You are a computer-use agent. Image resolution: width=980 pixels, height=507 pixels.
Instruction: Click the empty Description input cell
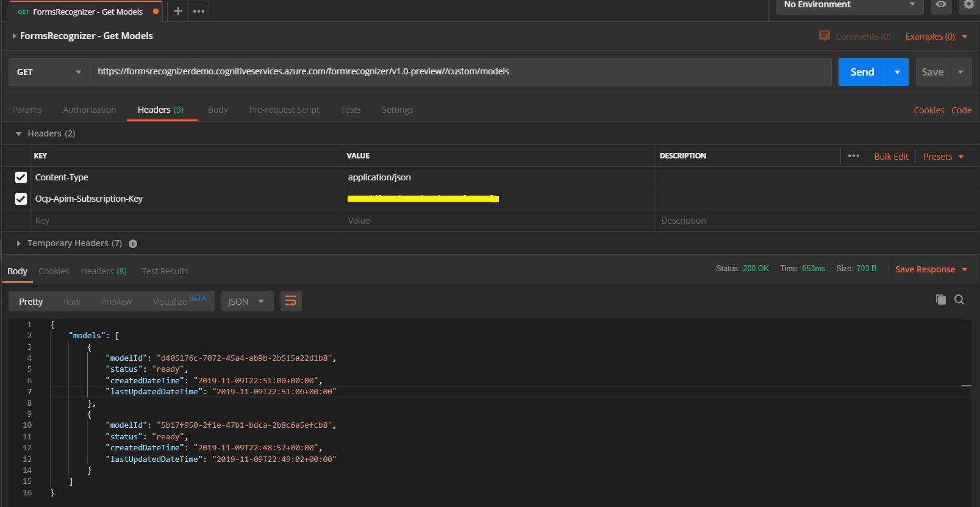pyautogui.click(x=816, y=221)
